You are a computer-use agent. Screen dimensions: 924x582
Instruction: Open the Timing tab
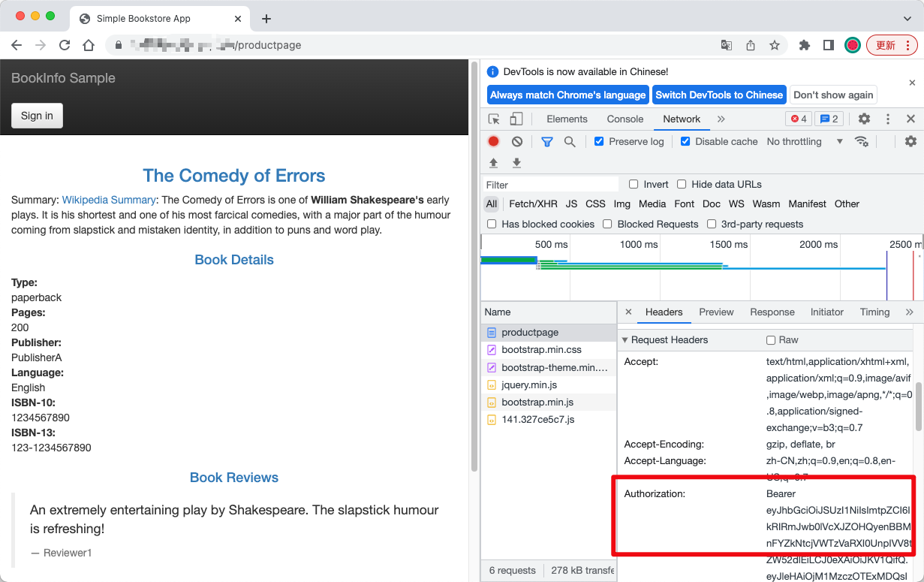[874, 312]
